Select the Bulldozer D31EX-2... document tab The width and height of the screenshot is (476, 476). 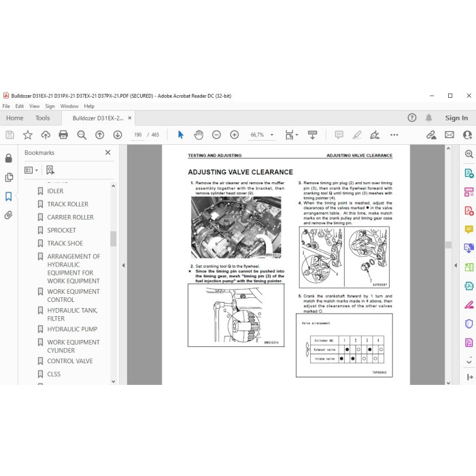pos(98,118)
